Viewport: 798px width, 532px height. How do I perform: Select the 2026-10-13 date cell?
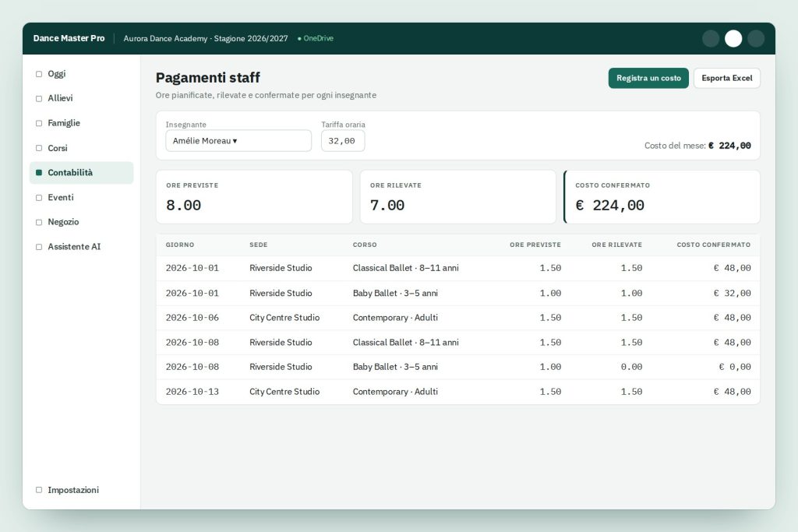coord(192,392)
